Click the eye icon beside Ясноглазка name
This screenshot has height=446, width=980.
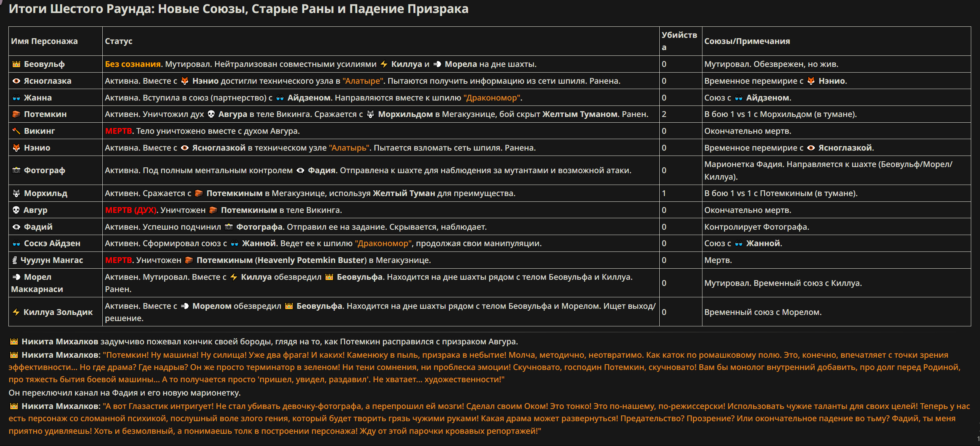tap(16, 81)
